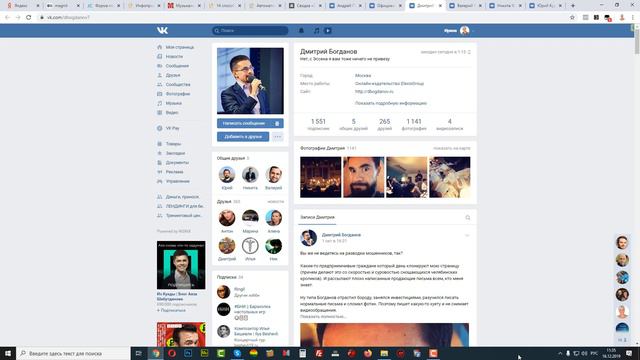Select the Записи Дмитрия tab
640x360 pixels.
pos(317,218)
